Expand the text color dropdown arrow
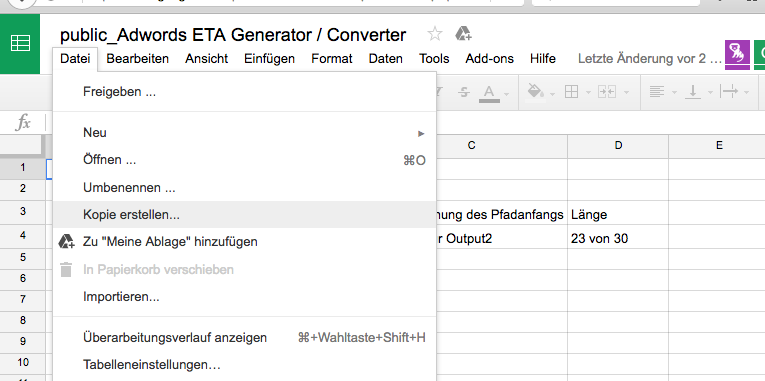Viewport: 765px width, 381px height. pos(507,93)
